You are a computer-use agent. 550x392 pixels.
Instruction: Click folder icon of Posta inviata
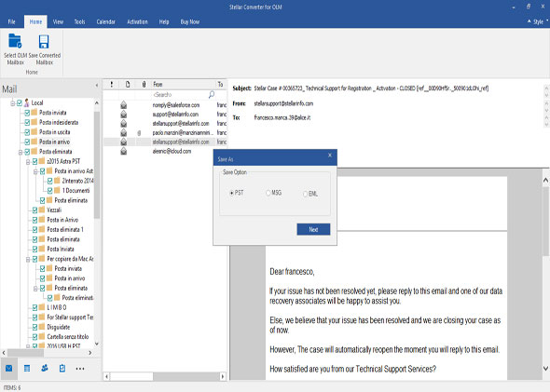34,113
